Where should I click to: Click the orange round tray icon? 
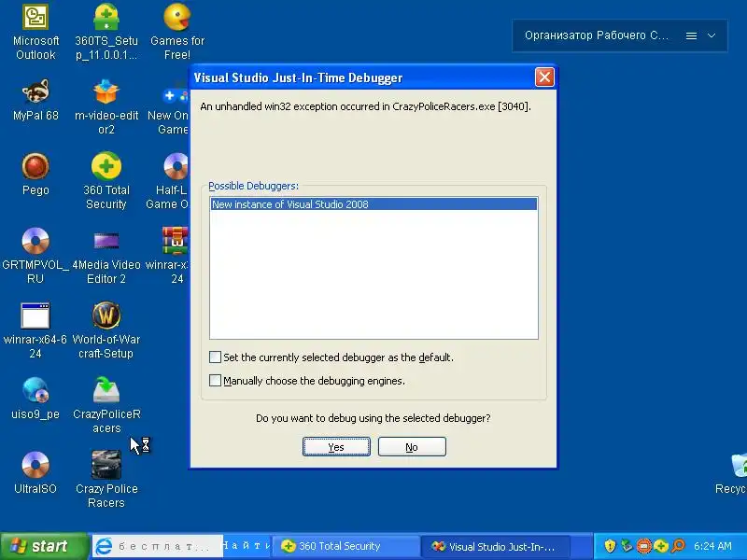click(x=644, y=546)
